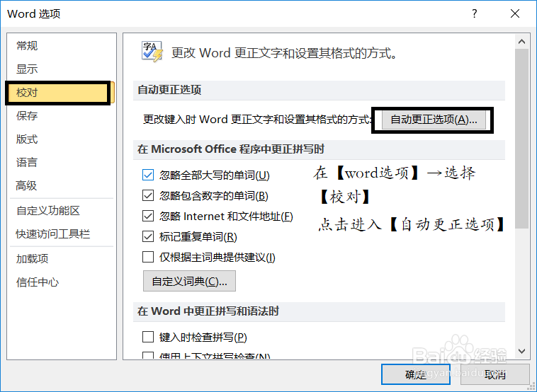Click the proofing 字A checkmark icon
The width and height of the screenshot is (537, 392).
[152, 52]
